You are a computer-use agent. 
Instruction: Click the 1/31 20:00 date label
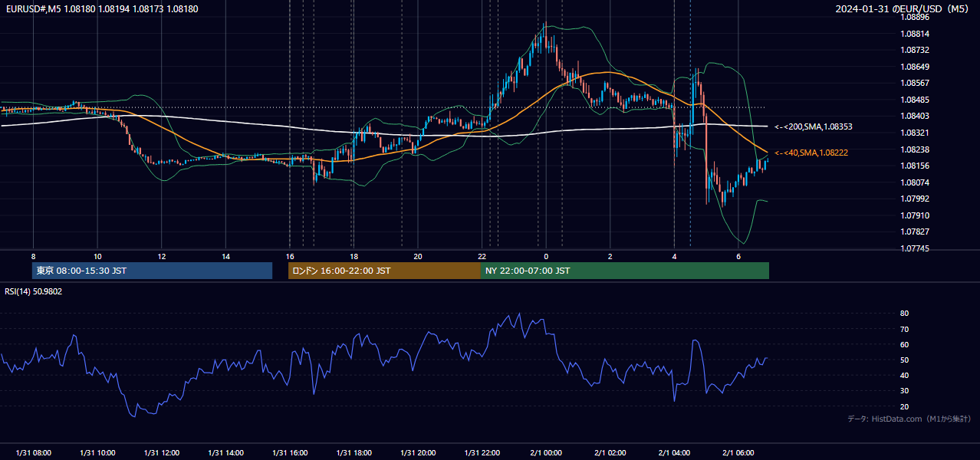point(418,453)
